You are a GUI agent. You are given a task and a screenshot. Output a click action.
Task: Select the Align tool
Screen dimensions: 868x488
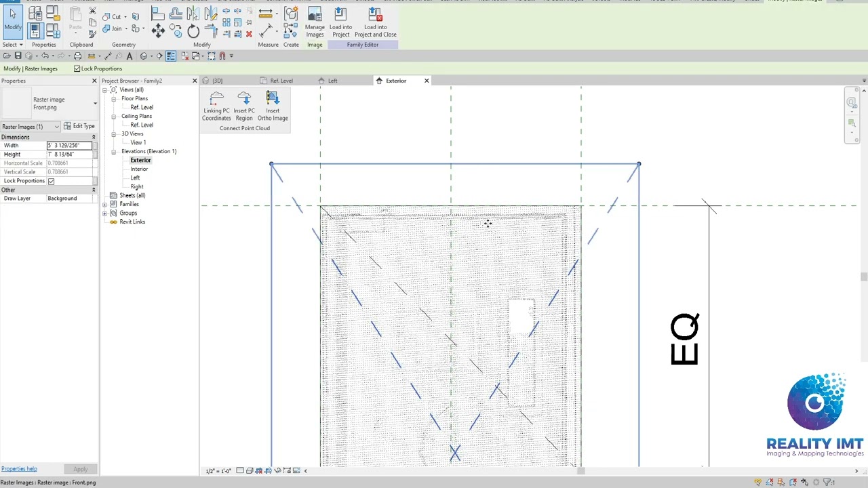click(x=157, y=14)
